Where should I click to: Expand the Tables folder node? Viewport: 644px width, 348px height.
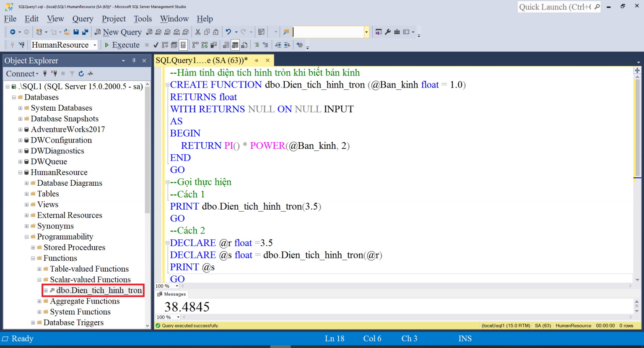pos(26,194)
